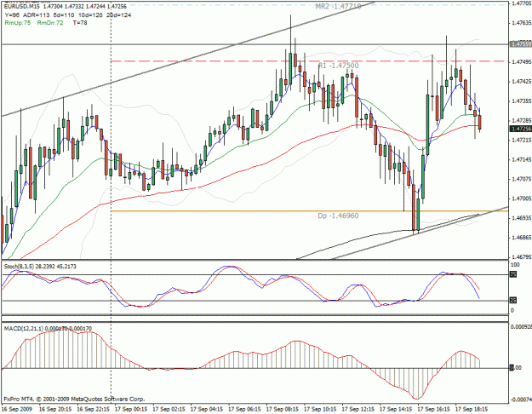Click the MR2 -1.47710 level label

(338, 6)
